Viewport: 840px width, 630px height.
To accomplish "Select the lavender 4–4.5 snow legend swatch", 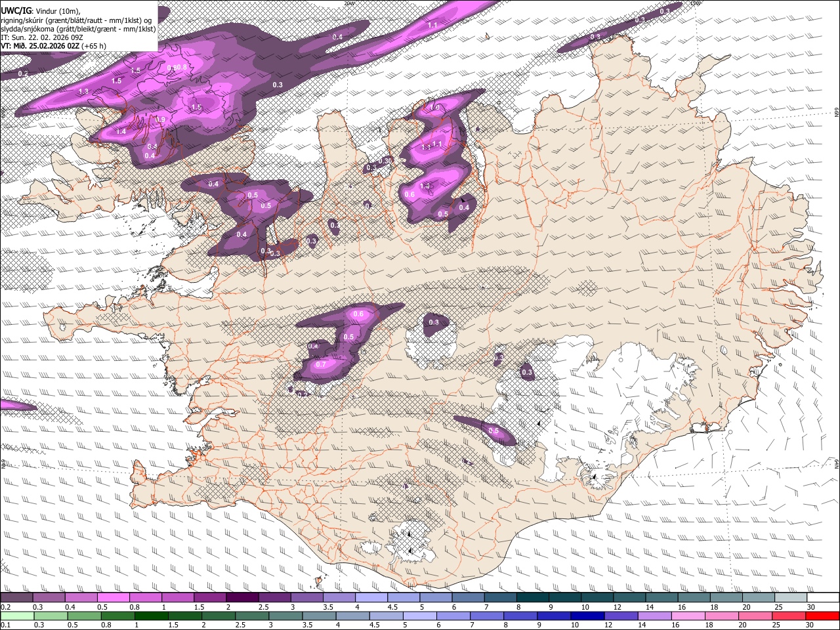I will [x=370, y=597].
